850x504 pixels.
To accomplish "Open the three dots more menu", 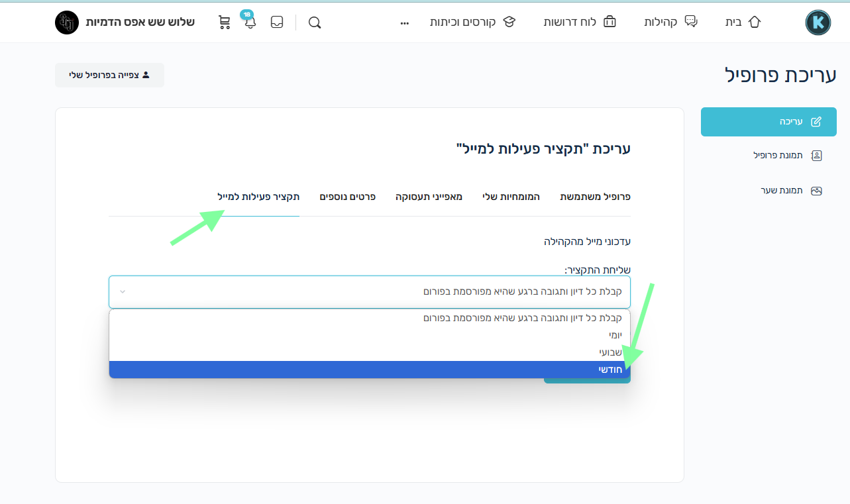I will (x=405, y=23).
